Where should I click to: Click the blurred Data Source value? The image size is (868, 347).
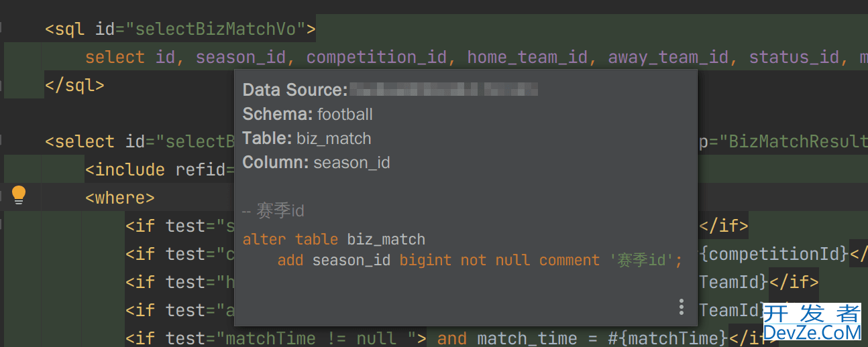pos(443,90)
